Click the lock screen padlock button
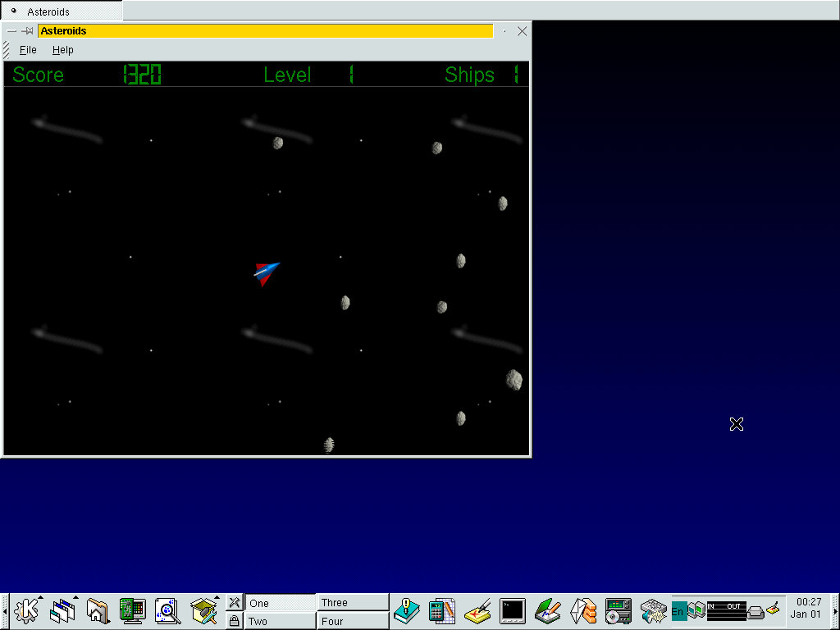The width and height of the screenshot is (840, 630). coord(234,621)
